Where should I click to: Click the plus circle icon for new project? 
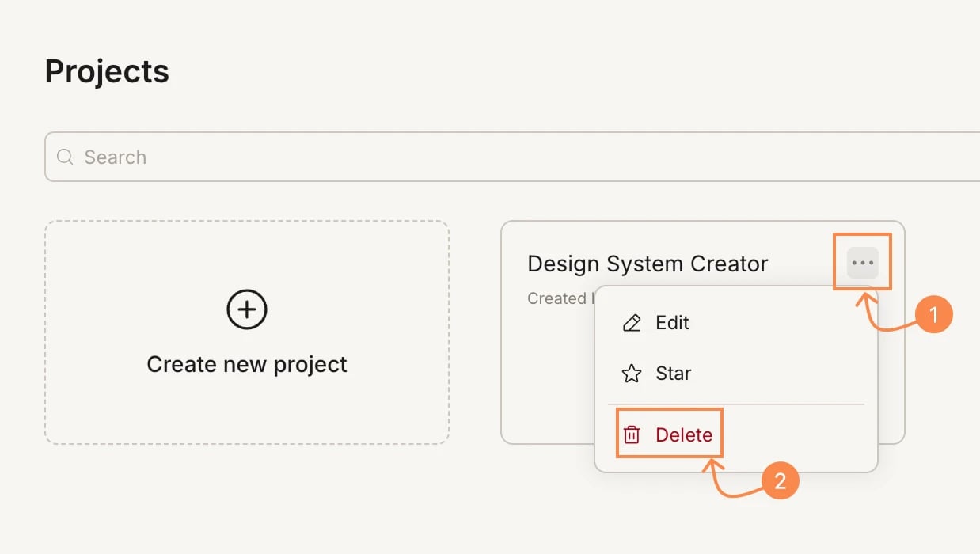(247, 309)
